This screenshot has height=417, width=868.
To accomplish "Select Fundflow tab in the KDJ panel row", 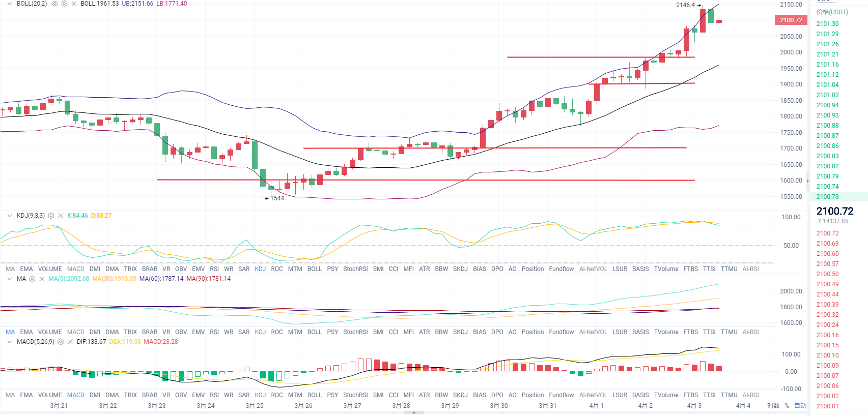I will pos(562,269).
